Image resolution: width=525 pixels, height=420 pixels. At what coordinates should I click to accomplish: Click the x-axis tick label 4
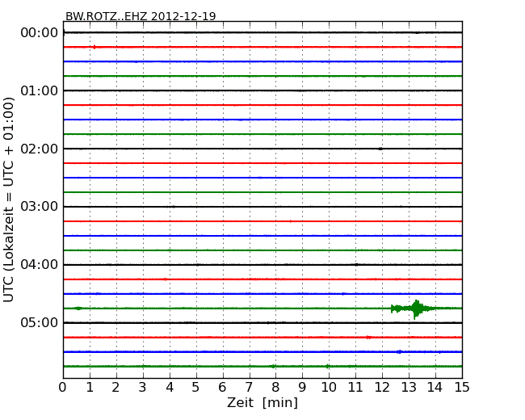[x=170, y=388]
